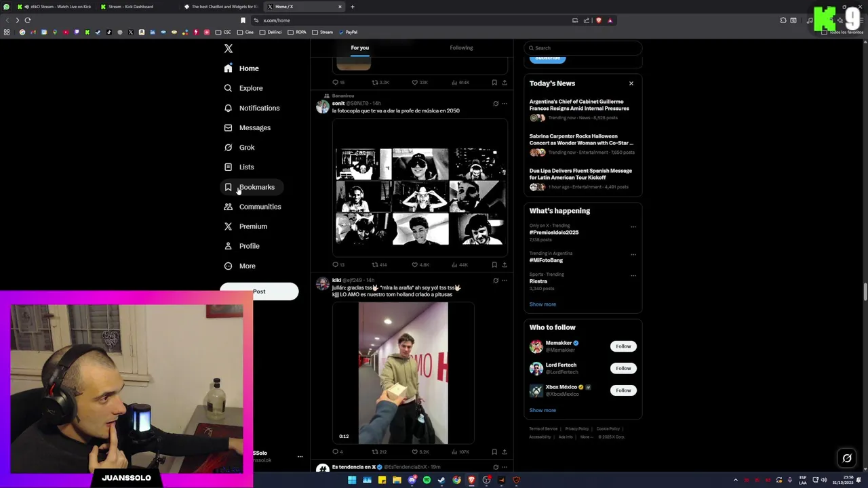Image resolution: width=868 pixels, height=488 pixels.
Task: Open Premium in the sidebar
Action: tap(245, 226)
